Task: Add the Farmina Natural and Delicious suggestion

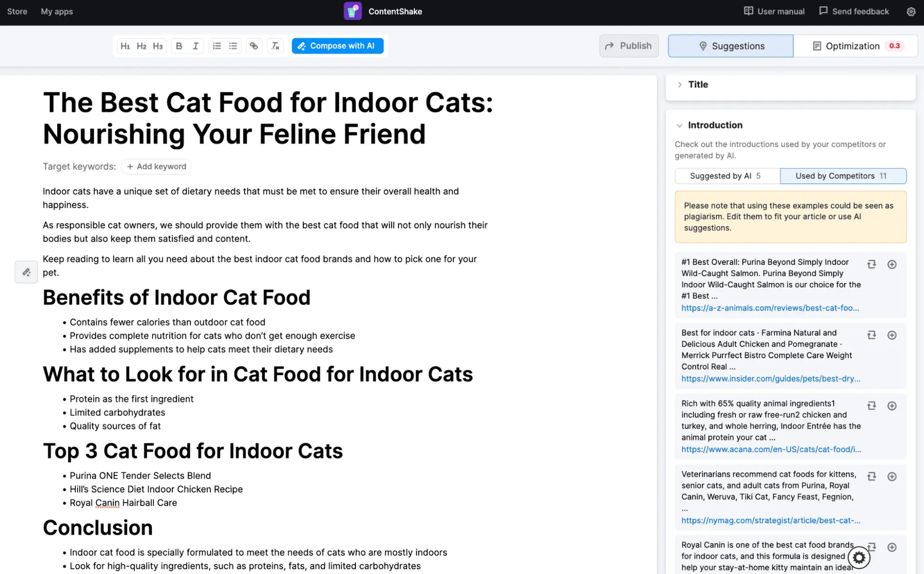Action: [892, 335]
